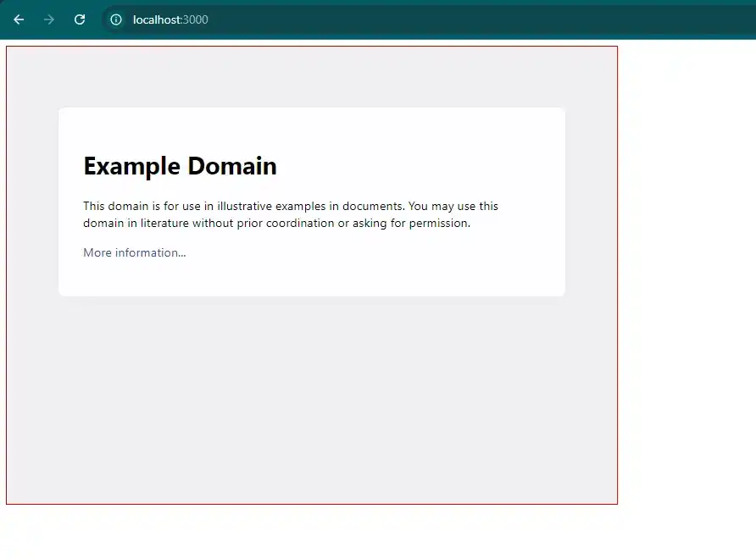Open the "More information..." link
The width and height of the screenshot is (756, 559).
click(134, 252)
